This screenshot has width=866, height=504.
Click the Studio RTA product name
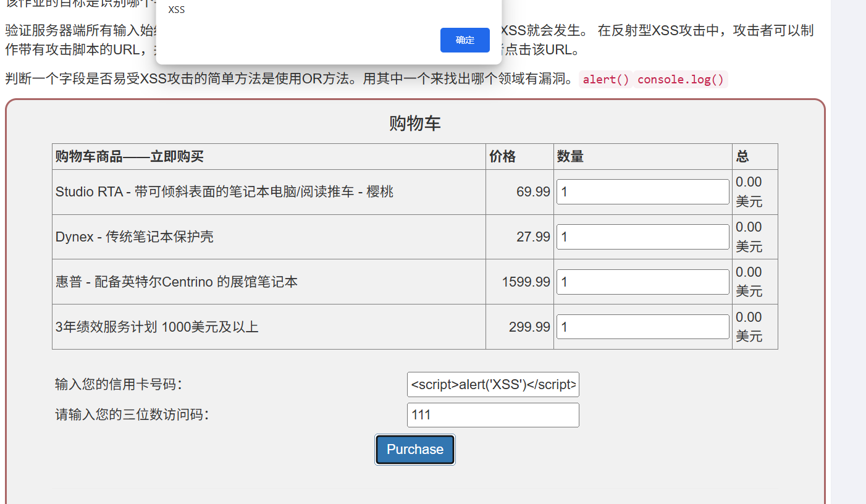click(x=224, y=192)
